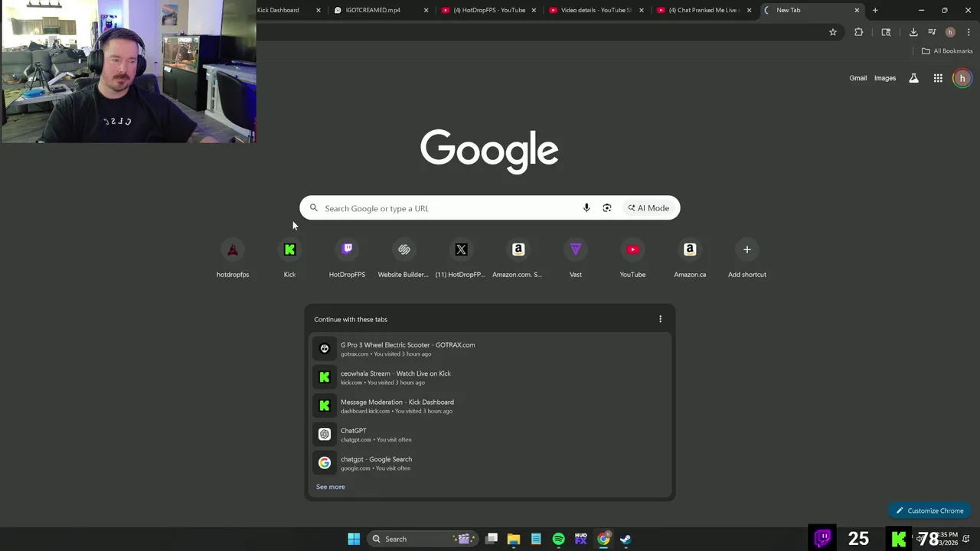Open the X HotDropFP shortcut
The image size is (980, 551).
461,259
